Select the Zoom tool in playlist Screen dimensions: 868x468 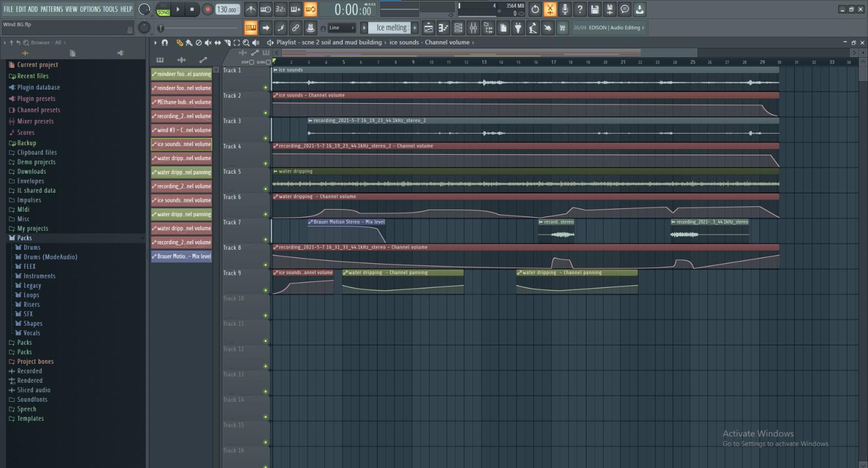point(246,42)
